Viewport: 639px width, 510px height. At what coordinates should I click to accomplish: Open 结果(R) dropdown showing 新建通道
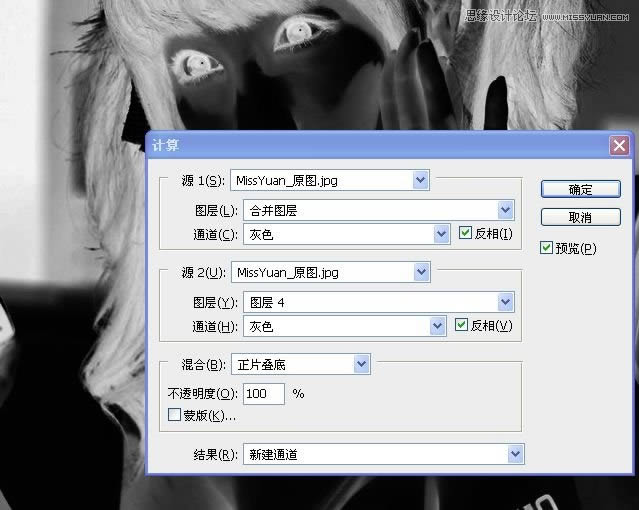point(383,454)
